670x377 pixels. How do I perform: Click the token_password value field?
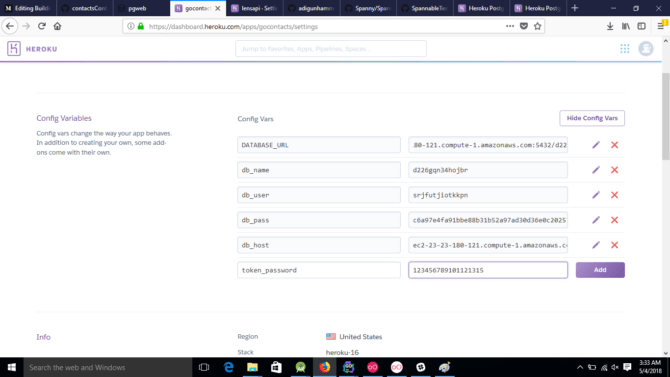[x=488, y=270]
